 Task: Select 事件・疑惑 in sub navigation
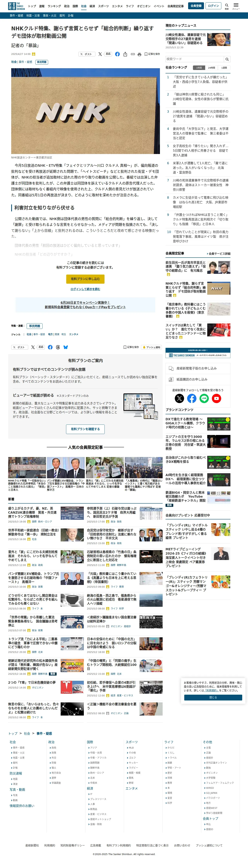16,15
